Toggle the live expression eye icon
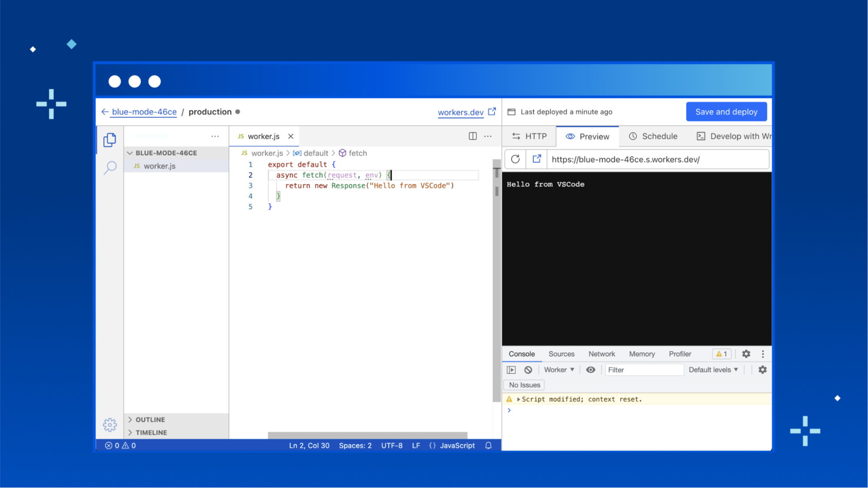 tap(591, 370)
